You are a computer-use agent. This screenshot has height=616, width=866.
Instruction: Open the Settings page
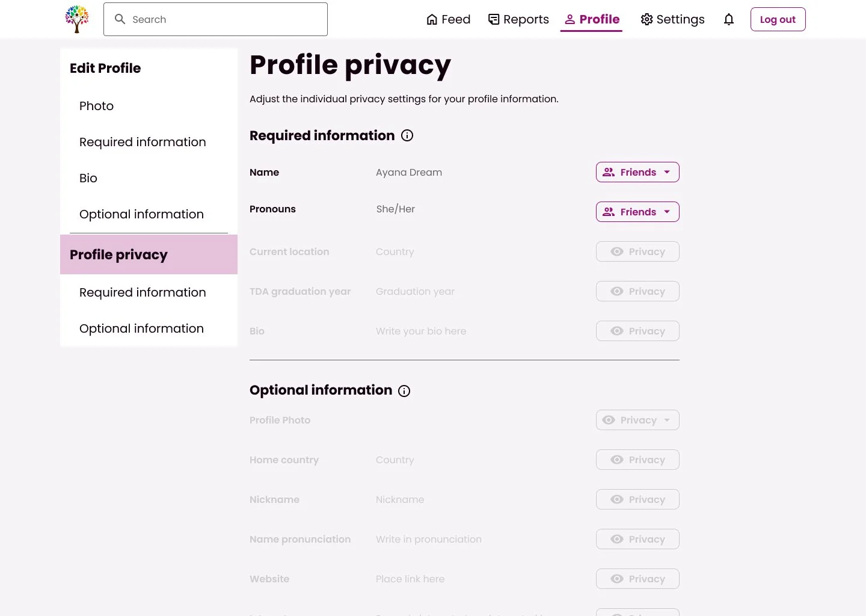[672, 19]
